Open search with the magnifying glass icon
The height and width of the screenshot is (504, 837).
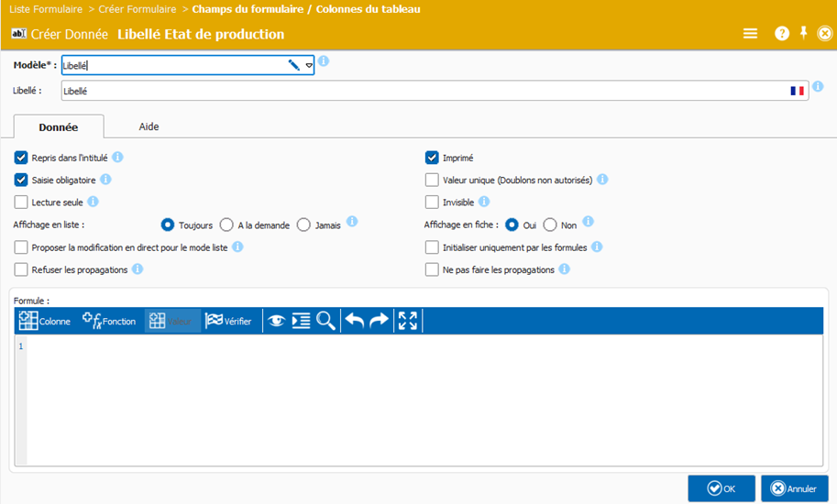click(325, 321)
